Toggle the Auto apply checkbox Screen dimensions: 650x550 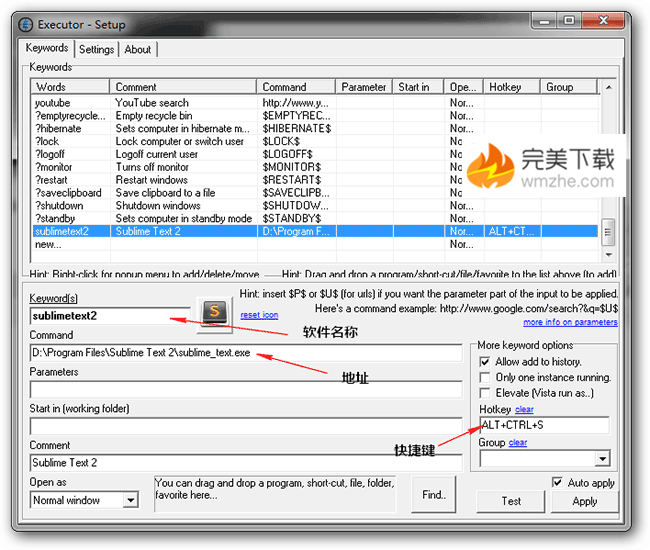pyautogui.click(x=557, y=482)
